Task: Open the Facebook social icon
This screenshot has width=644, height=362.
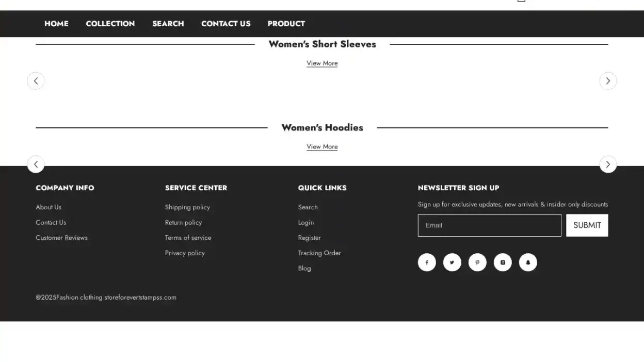Action: pos(427,262)
